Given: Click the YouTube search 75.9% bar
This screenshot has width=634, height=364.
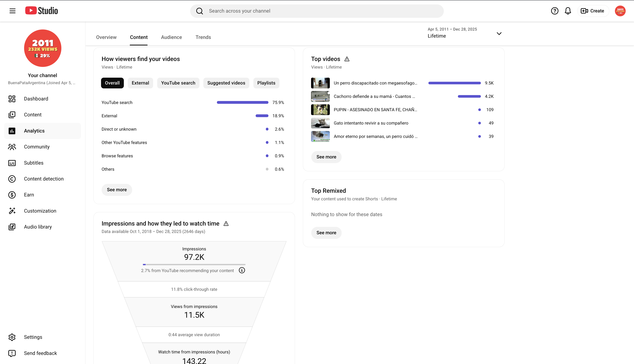Looking at the screenshot, I should coord(242,102).
